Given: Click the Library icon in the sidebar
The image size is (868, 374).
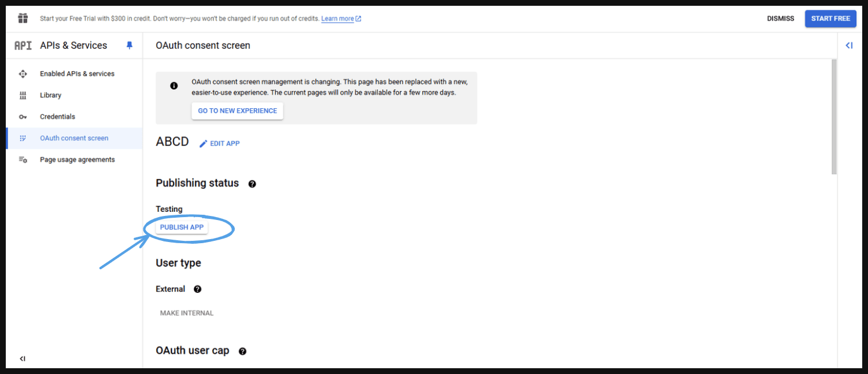Looking at the screenshot, I should 23,95.
